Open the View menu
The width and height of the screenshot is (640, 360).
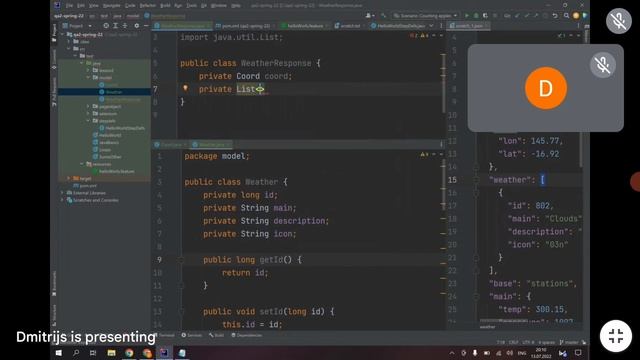[x=94, y=6]
